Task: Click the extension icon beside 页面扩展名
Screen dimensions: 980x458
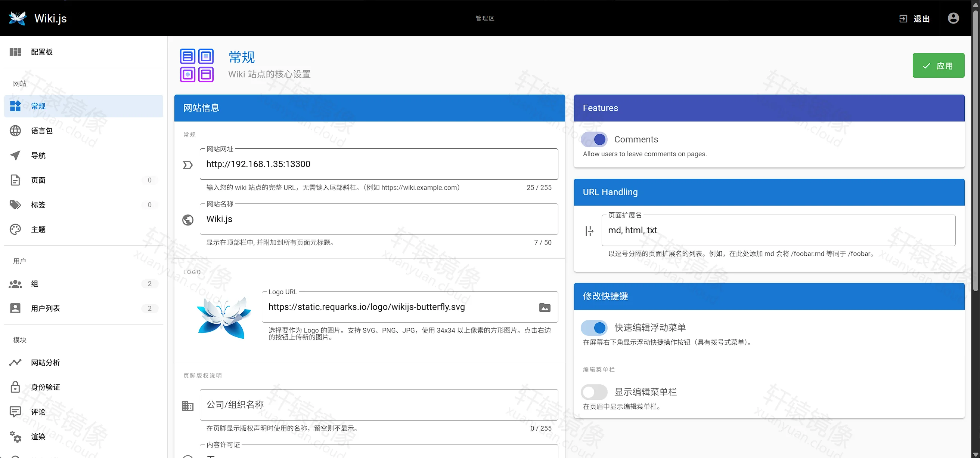Action: (589, 231)
